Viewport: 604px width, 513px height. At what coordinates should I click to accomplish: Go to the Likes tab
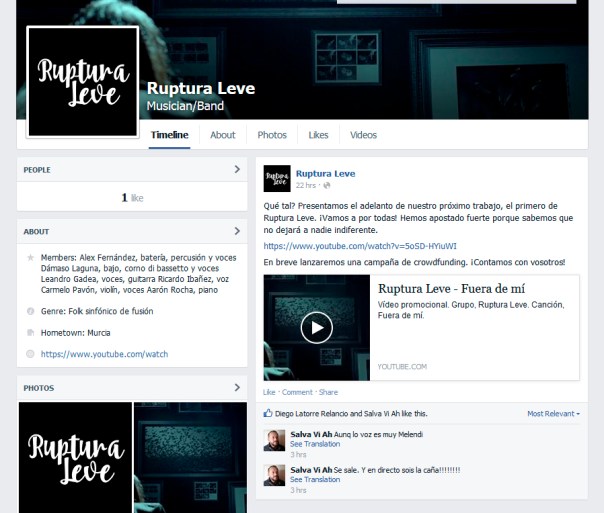point(318,135)
